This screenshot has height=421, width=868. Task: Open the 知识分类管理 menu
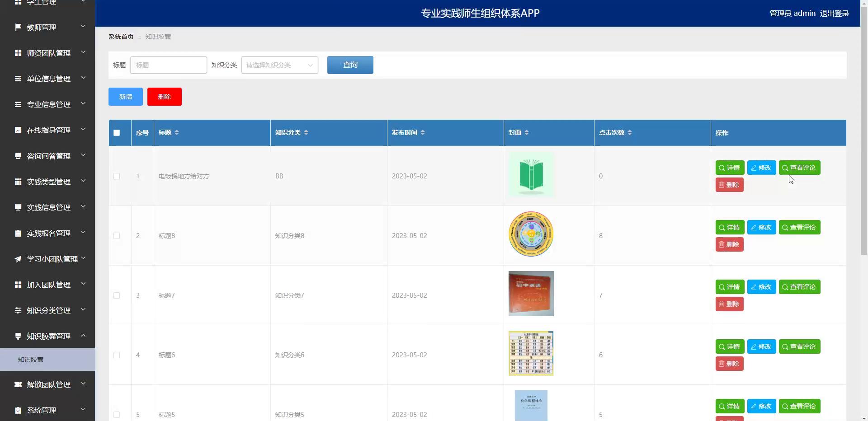pyautogui.click(x=47, y=310)
